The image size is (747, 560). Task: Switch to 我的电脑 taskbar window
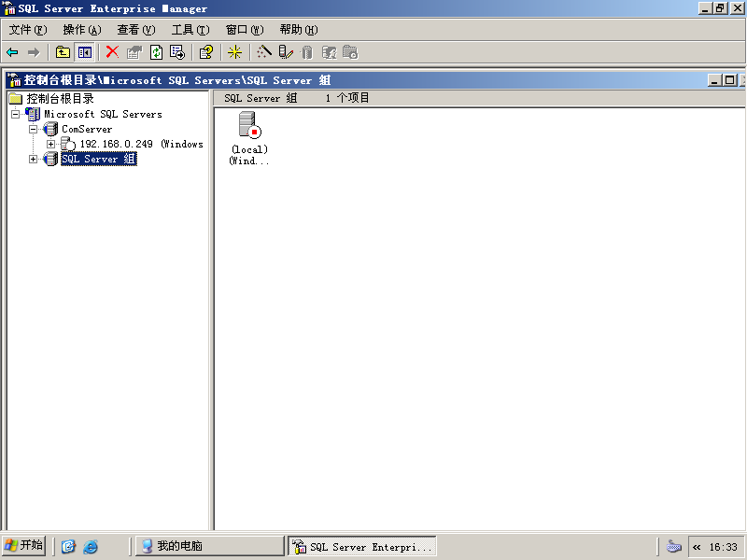[209, 546]
